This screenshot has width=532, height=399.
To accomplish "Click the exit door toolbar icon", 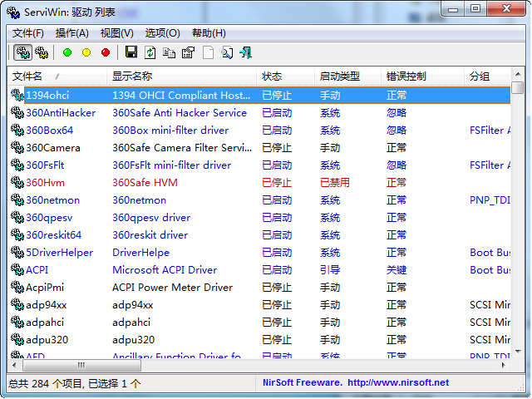I will (x=246, y=52).
